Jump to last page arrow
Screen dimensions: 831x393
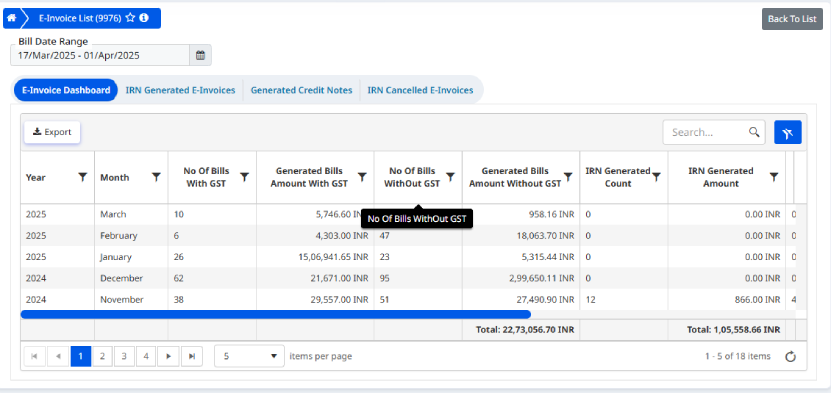[x=192, y=356]
